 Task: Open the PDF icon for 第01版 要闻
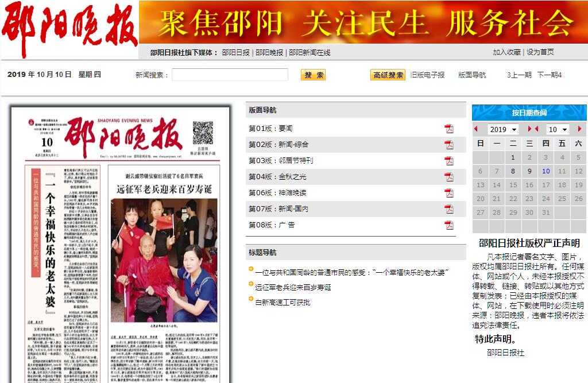tap(448, 129)
